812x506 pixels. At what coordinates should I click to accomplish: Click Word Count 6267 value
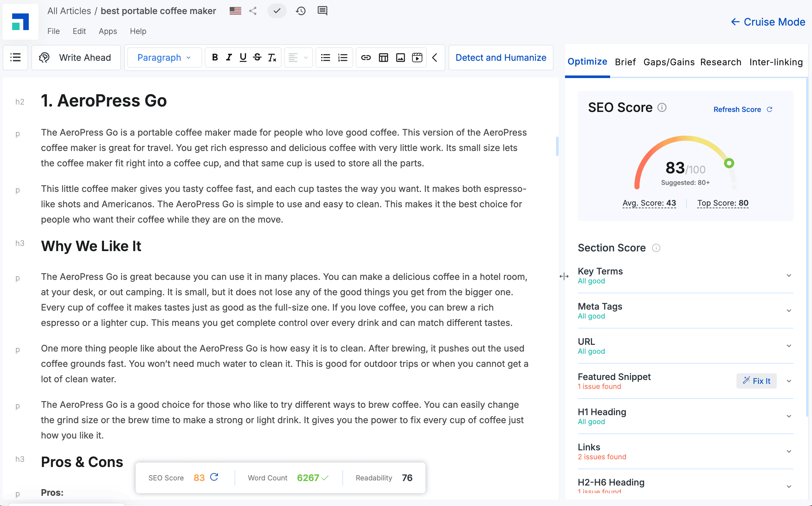coord(308,478)
